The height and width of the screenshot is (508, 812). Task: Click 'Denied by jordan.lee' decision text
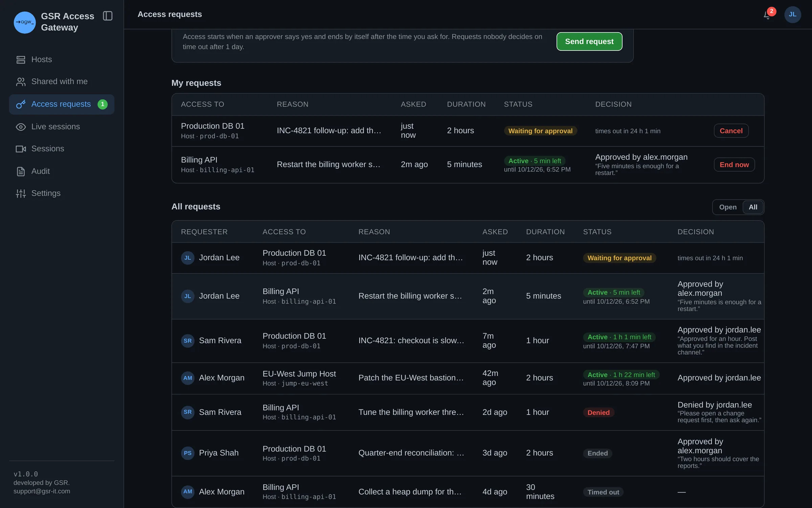(x=715, y=405)
